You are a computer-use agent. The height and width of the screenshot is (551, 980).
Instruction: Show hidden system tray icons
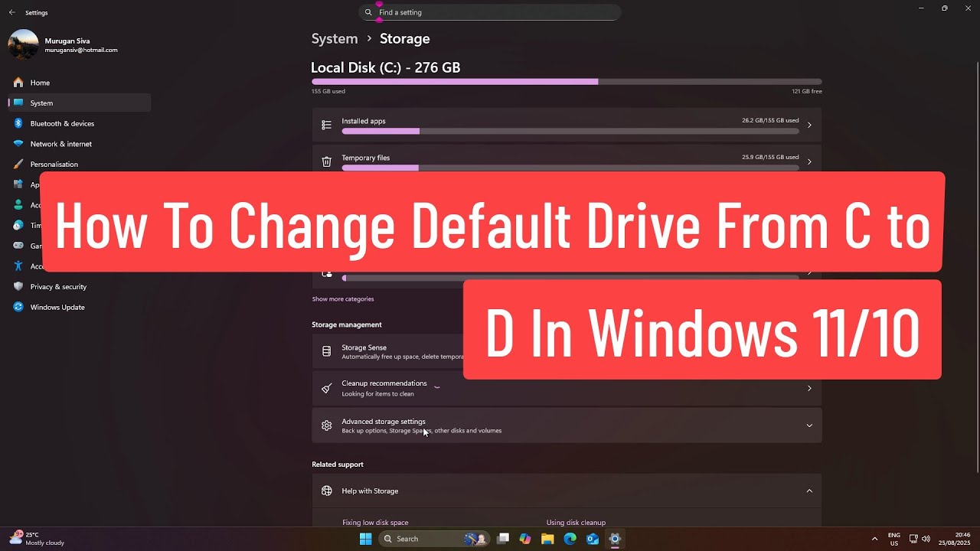point(874,539)
